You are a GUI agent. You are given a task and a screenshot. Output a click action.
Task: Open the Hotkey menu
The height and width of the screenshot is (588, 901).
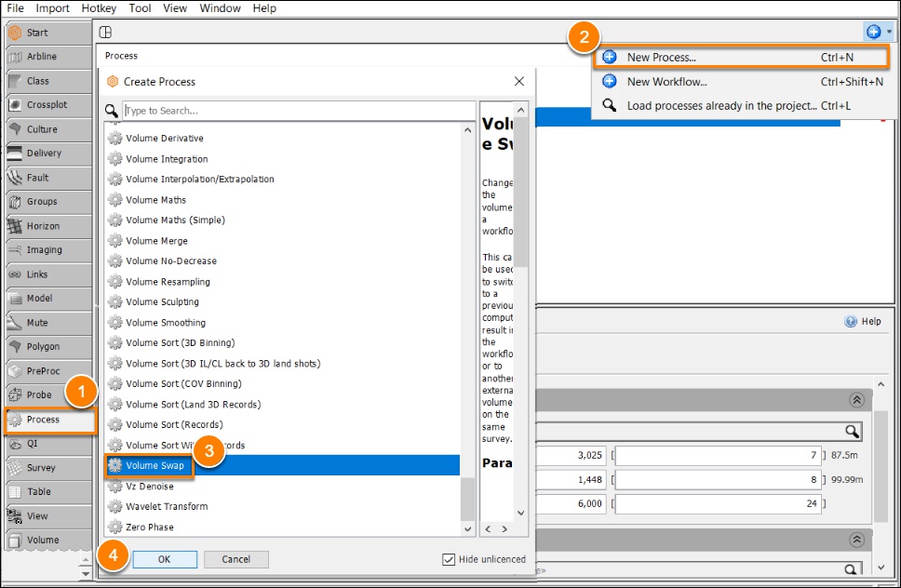[x=99, y=8]
